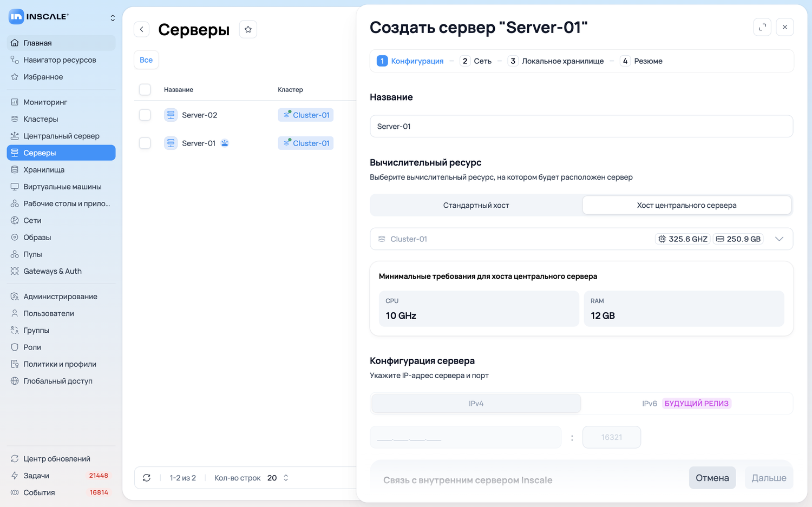Open События with 16814 count
Image resolution: width=812 pixels, height=507 pixels.
point(61,492)
